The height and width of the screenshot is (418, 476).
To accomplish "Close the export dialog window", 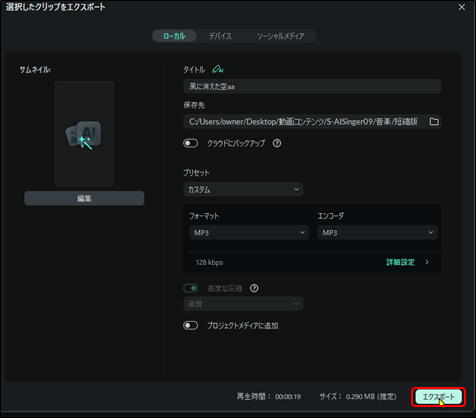I will (461, 7).
